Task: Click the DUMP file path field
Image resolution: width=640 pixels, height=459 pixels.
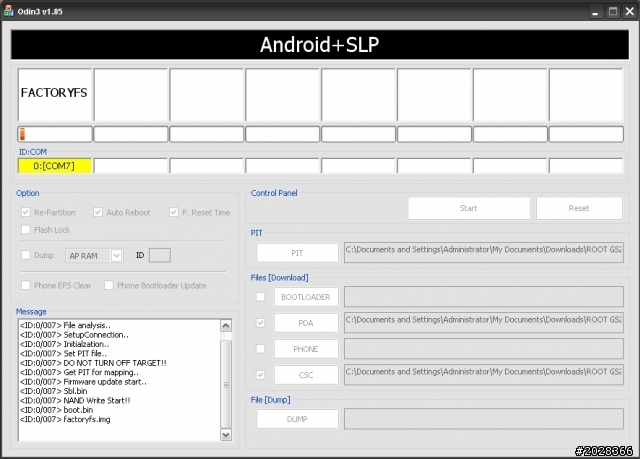Action: (x=484, y=419)
